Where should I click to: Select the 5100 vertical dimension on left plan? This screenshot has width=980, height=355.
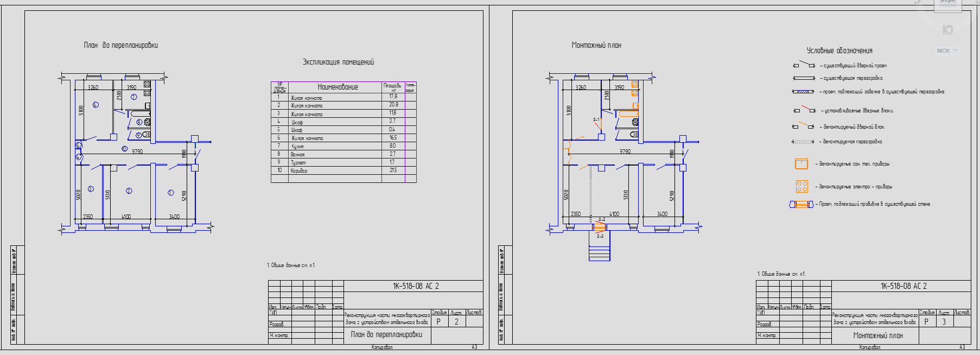(81, 110)
